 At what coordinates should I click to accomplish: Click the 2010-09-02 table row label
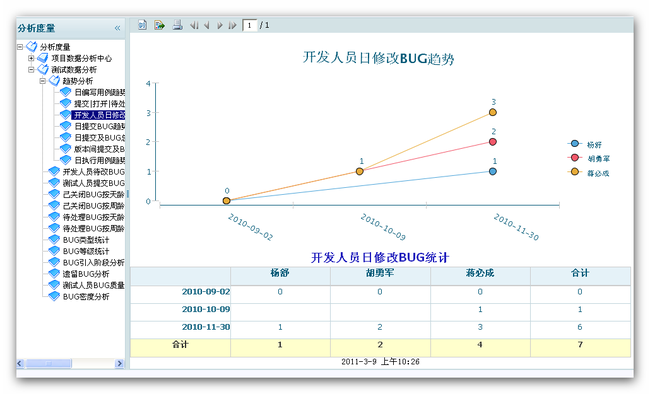tap(206, 292)
